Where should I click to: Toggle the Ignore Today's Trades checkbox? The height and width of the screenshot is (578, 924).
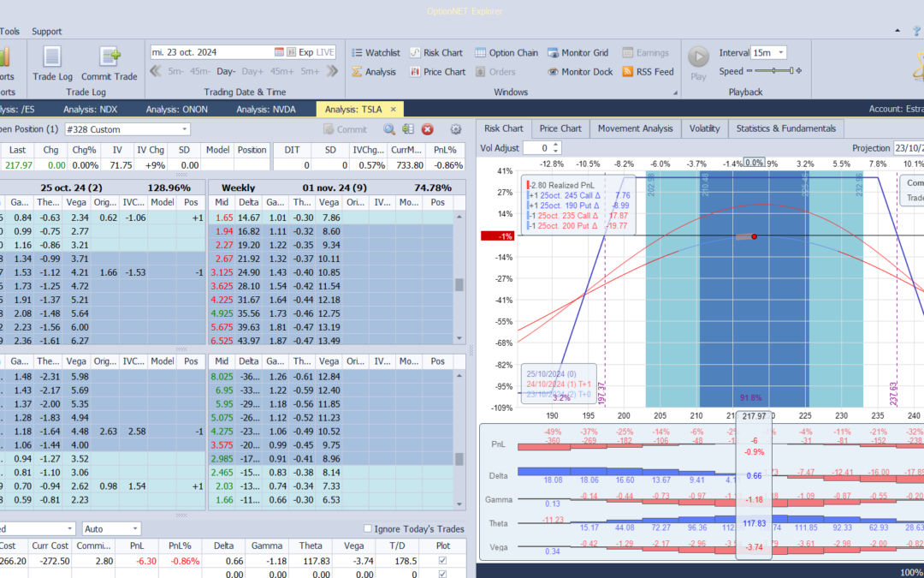[368, 528]
